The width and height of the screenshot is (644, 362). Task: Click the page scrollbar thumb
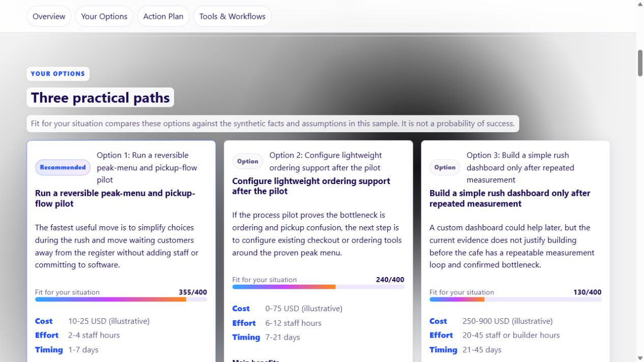click(640, 63)
